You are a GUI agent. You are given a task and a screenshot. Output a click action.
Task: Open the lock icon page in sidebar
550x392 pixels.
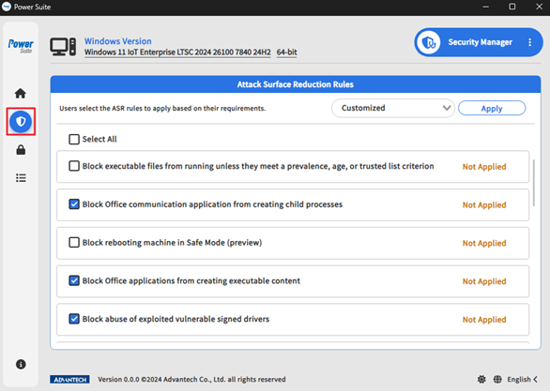(21, 150)
